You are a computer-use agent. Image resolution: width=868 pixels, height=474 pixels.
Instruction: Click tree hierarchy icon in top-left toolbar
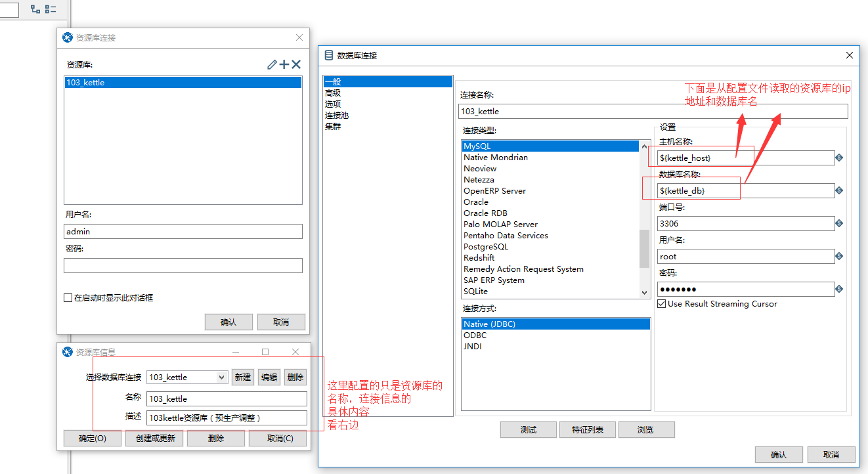coord(35,9)
